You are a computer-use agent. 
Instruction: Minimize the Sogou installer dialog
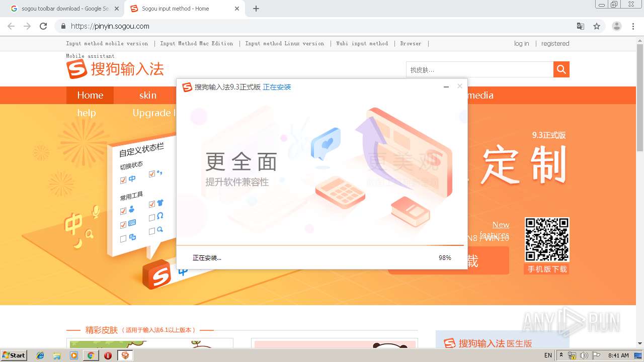click(446, 87)
